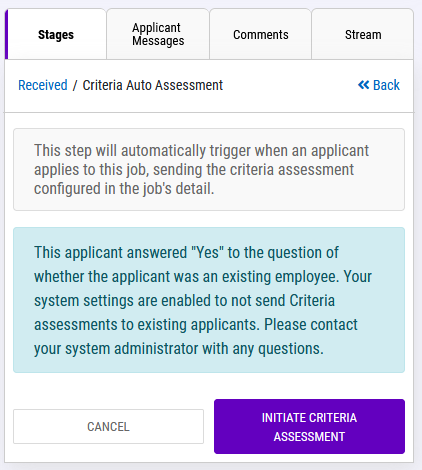The width and height of the screenshot is (422, 470).
Task: Start the Initiate Criteria Assessment action
Action: tap(309, 426)
